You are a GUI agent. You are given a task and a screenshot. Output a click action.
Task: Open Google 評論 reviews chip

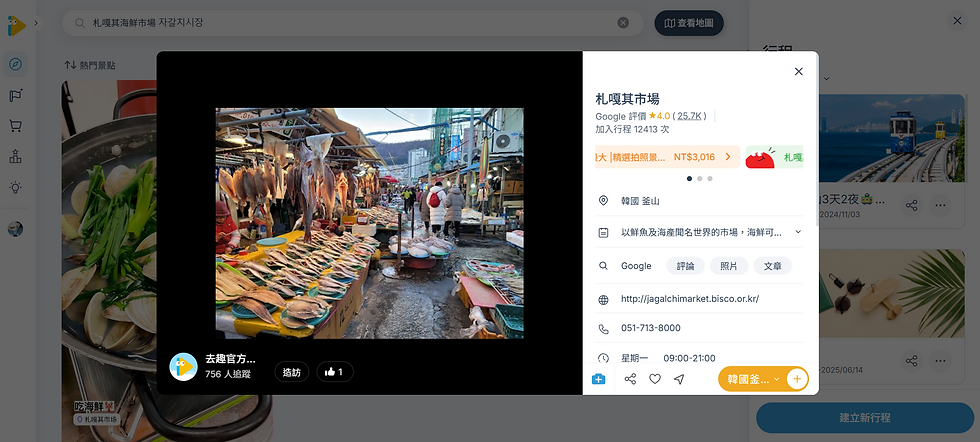[685, 266]
